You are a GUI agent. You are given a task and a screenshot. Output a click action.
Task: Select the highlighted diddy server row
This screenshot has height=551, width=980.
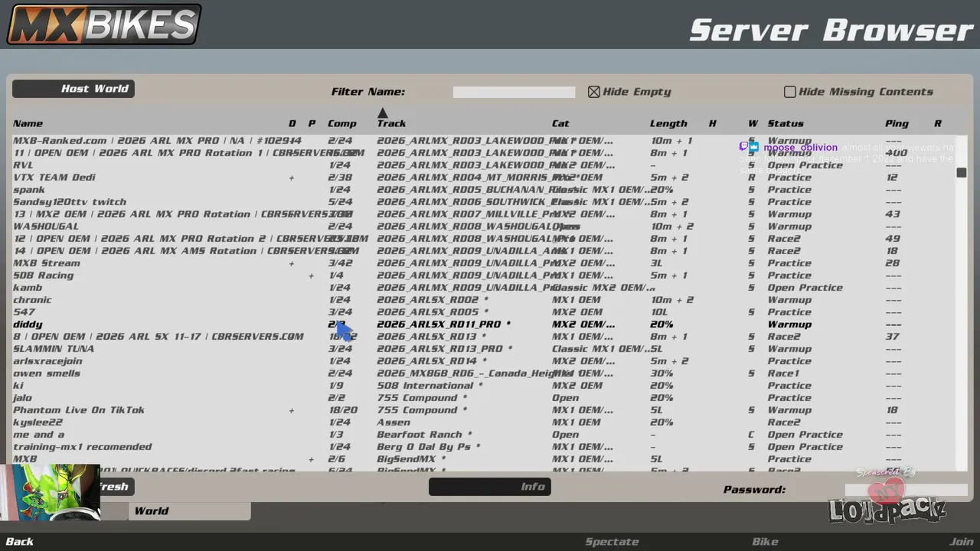[484, 324]
